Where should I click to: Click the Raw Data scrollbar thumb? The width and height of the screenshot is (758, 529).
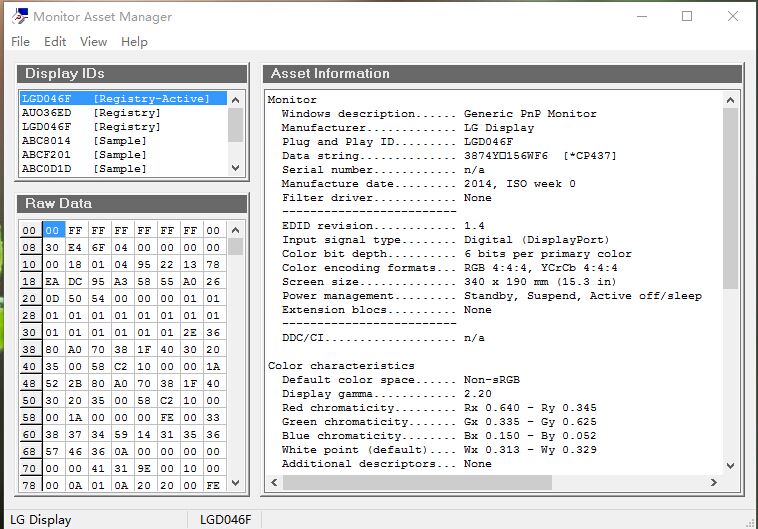click(x=235, y=247)
